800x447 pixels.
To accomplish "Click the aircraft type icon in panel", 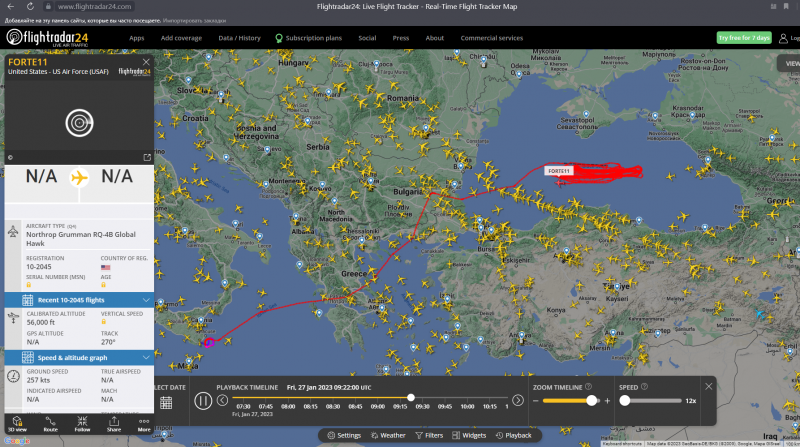I will pyautogui.click(x=13, y=232).
